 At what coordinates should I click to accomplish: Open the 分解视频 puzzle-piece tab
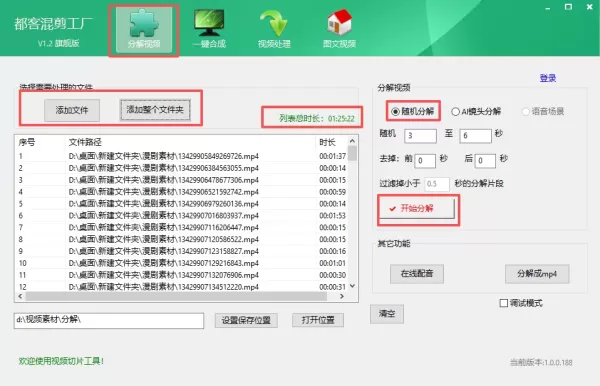[143, 30]
